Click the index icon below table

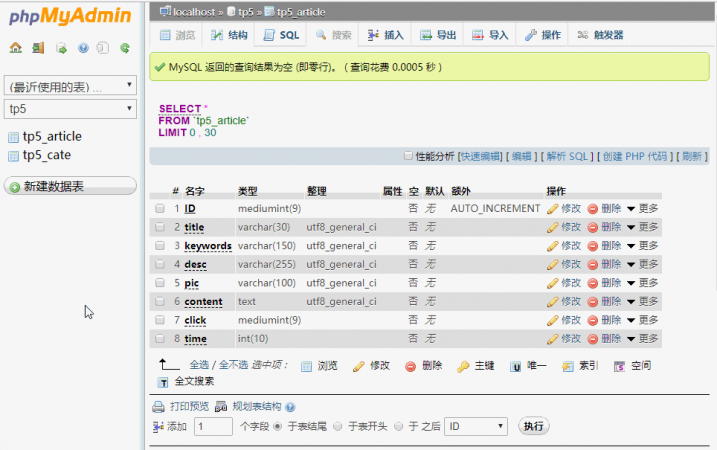coord(567,366)
